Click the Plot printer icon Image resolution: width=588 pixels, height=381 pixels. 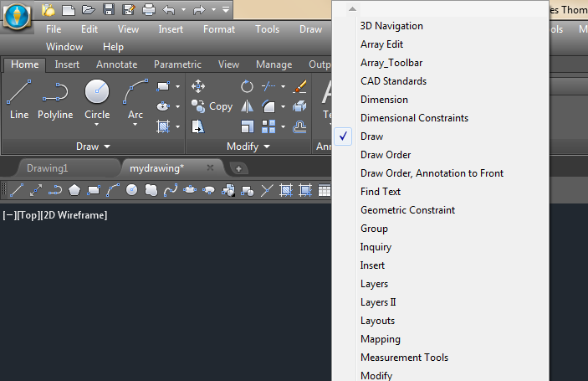(x=148, y=10)
